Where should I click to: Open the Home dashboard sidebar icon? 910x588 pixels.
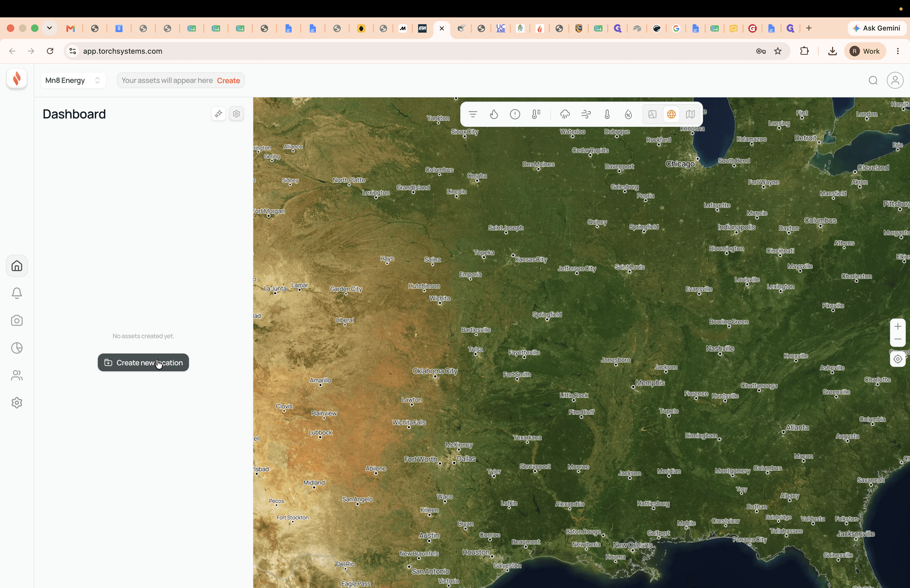[x=17, y=266]
